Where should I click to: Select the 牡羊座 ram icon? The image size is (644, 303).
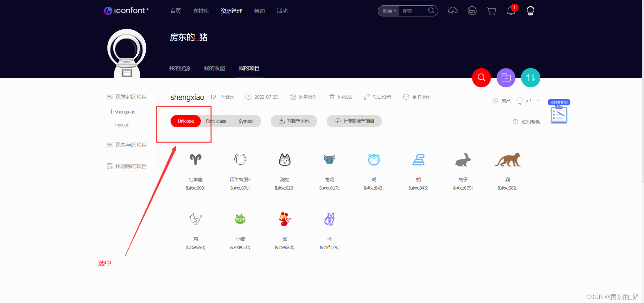[195, 160]
